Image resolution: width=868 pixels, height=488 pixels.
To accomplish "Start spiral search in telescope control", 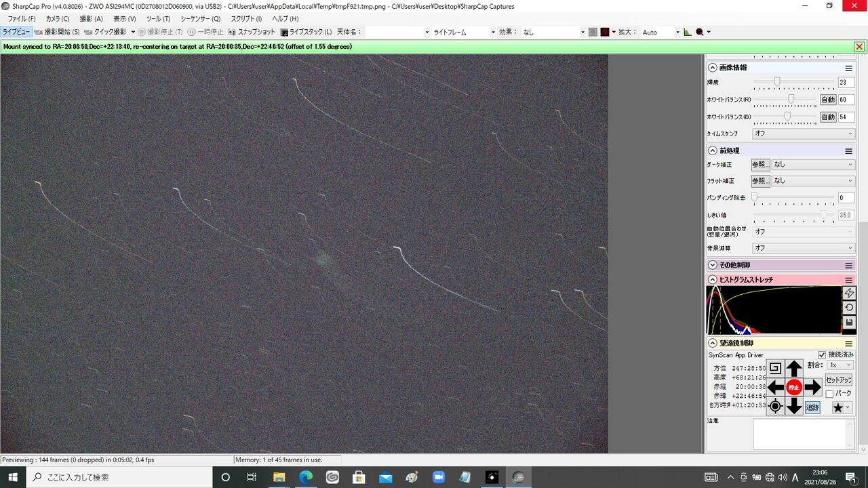I will click(x=776, y=369).
